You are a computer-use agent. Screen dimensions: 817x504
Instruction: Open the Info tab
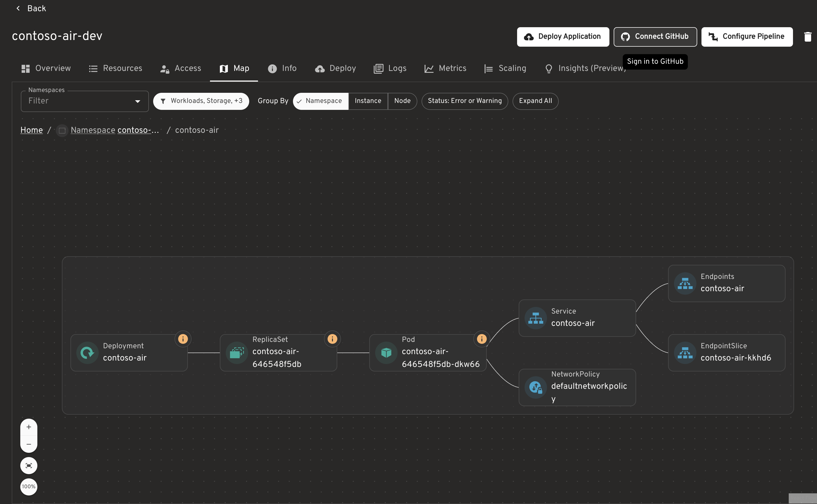coord(282,68)
